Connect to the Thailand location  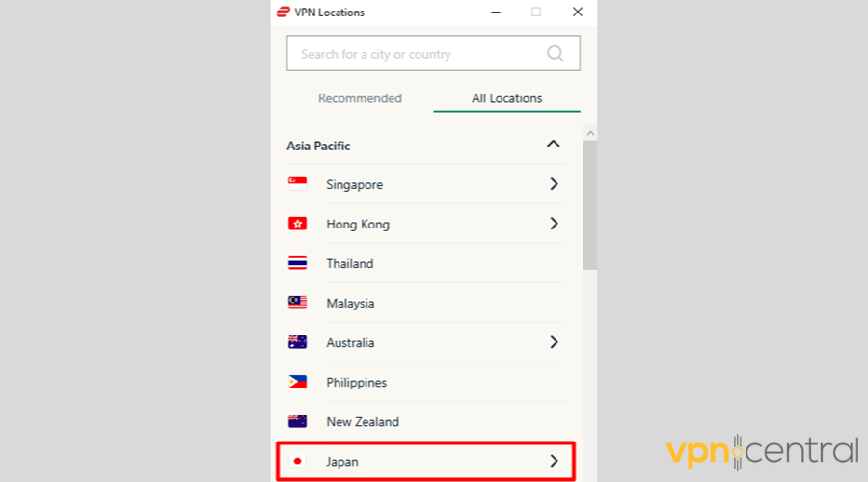[349, 263]
